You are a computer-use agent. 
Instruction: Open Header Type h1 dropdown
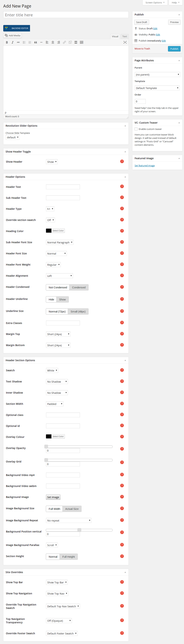pyautogui.click(x=50, y=209)
